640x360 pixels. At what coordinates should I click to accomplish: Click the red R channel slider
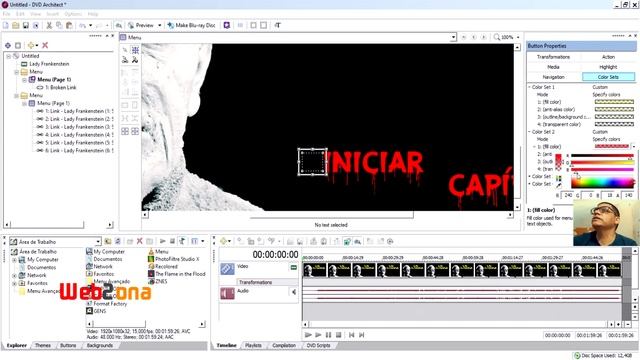pos(602,156)
